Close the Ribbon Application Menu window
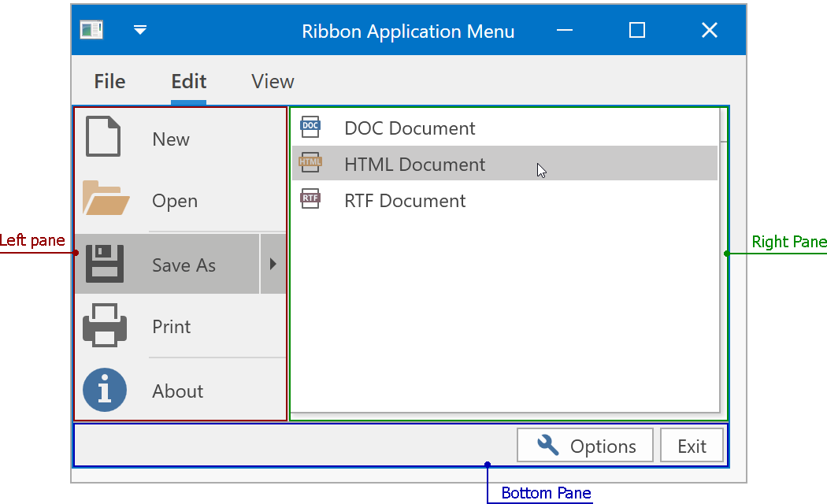Image resolution: width=827 pixels, height=504 pixels. [709, 30]
